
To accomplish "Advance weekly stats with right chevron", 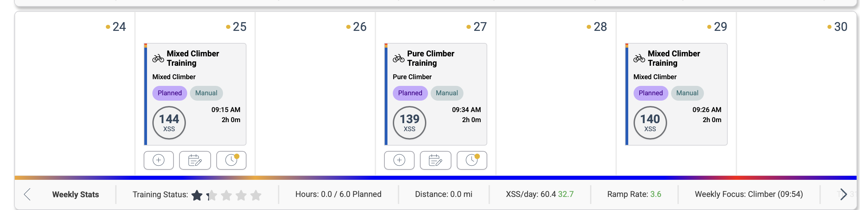I will (843, 194).
